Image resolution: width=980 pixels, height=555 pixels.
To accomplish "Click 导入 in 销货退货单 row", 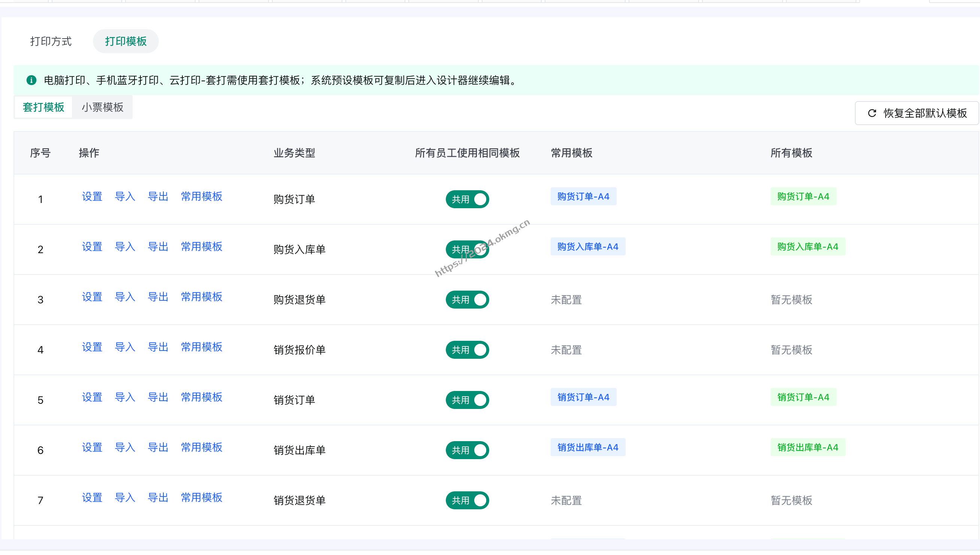I will click(x=125, y=497).
